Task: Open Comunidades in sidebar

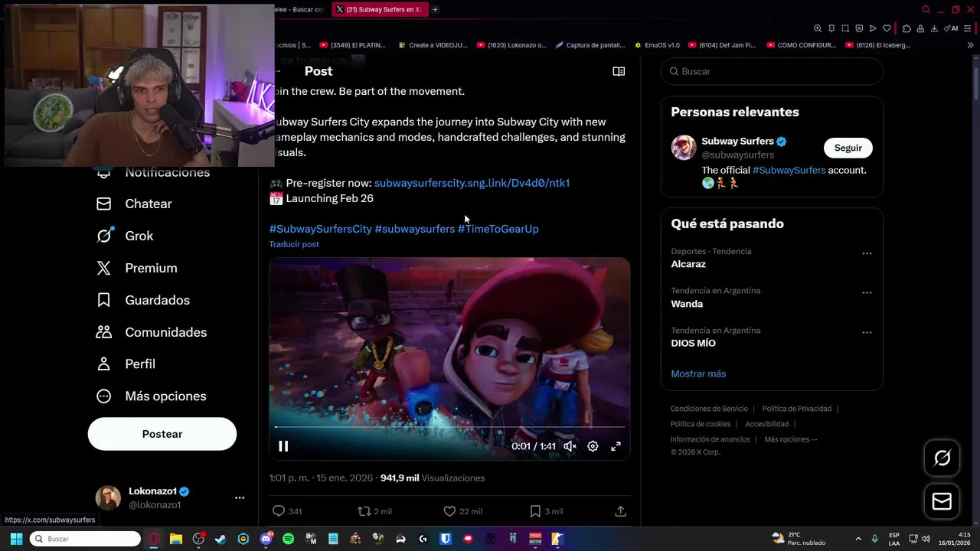Action: coord(151,332)
